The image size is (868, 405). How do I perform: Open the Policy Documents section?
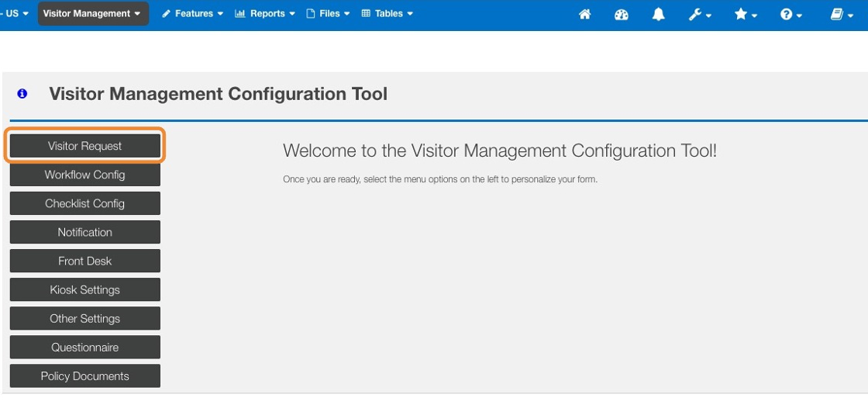[x=85, y=376]
